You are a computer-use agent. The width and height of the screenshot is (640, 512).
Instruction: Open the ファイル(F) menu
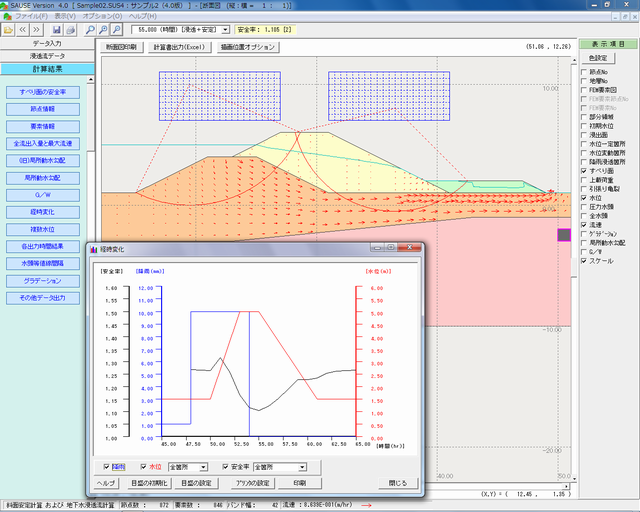click(30, 17)
